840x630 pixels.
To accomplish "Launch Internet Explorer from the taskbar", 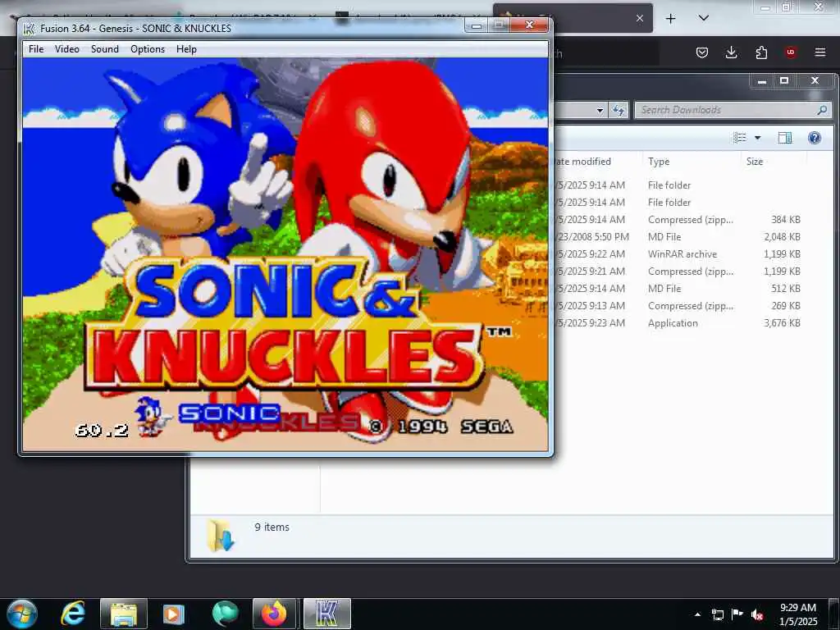I will [73, 614].
